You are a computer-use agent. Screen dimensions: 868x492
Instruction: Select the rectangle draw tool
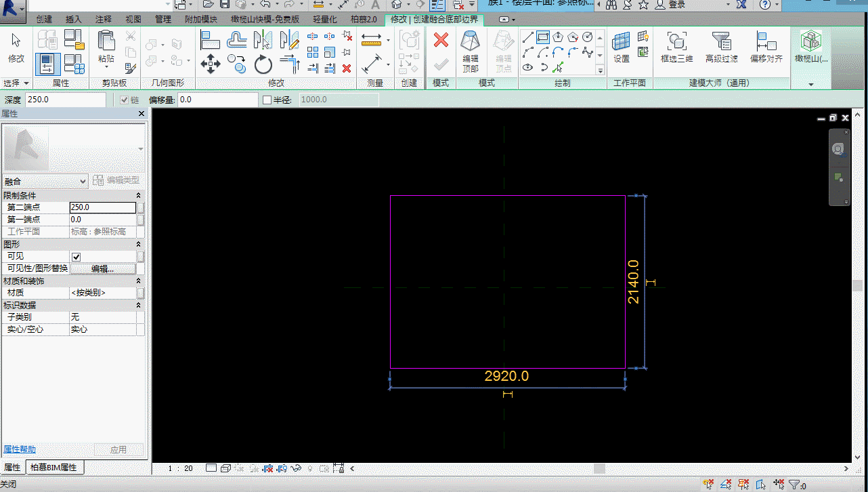tap(542, 37)
